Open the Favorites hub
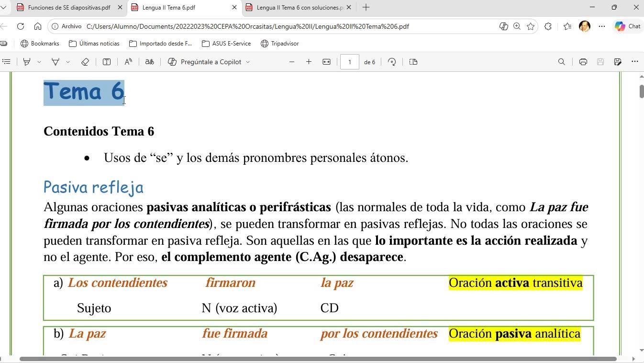644x363 pixels. pyautogui.click(x=567, y=26)
